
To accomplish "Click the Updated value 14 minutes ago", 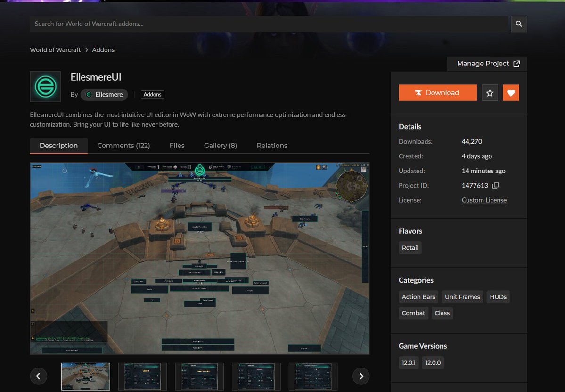I will click(x=483, y=171).
